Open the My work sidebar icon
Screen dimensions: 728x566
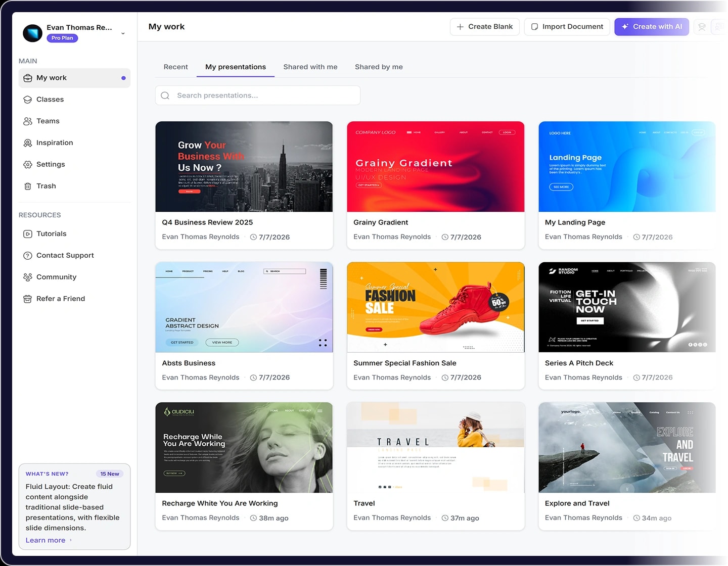pos(28,78)
